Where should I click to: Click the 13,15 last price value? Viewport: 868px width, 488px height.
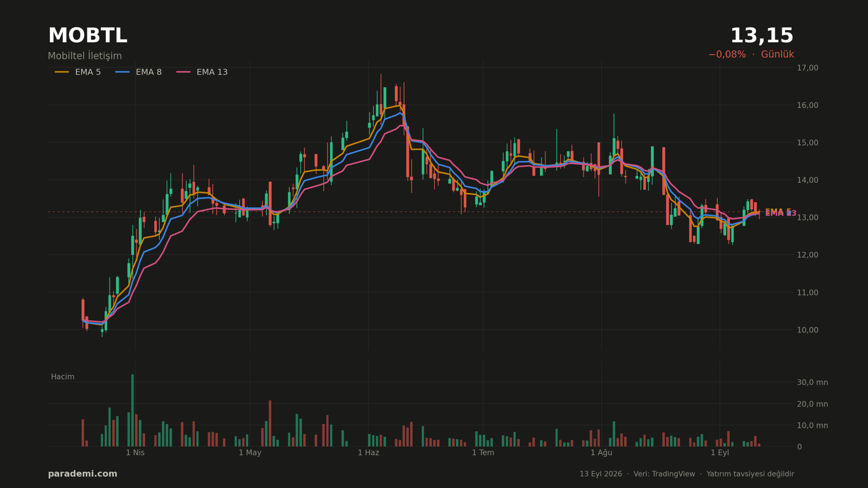click(x=762, y=36)
